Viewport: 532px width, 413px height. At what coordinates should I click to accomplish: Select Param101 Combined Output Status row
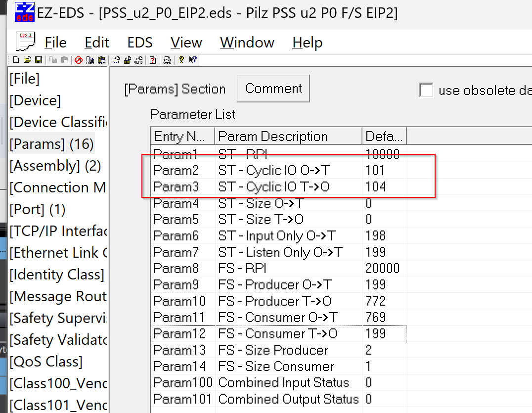click(x=279, y=399)
